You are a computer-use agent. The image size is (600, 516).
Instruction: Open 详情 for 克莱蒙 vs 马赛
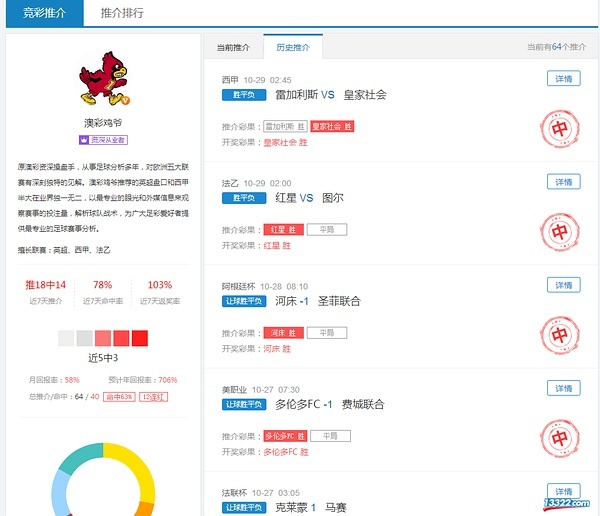click(x=564, y=491)
